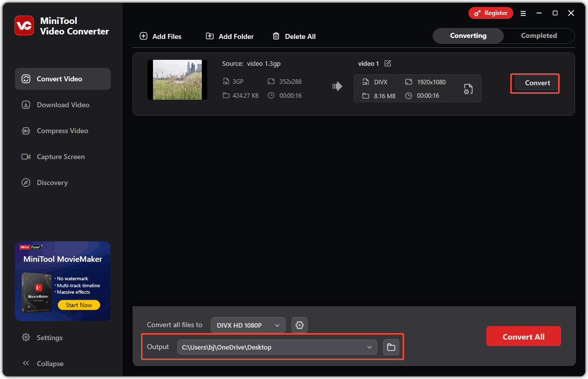The height and width of the screenshot is (379, 588).
Task: Click the gear icon next to format dropdown
Action: pos(299,325)
